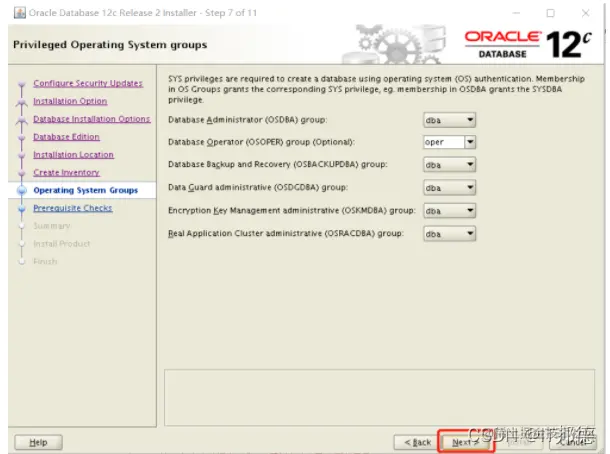This screenshot has height=454, width=610.
Task: Select Operating System Groups step
Action: (86, 190)
